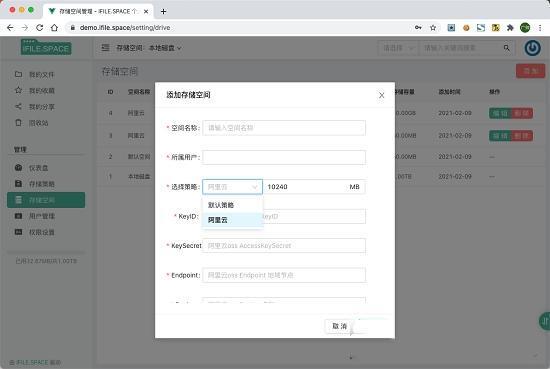
Task: Click 阿里云 name in row ID 3
Action: [136, 135]
